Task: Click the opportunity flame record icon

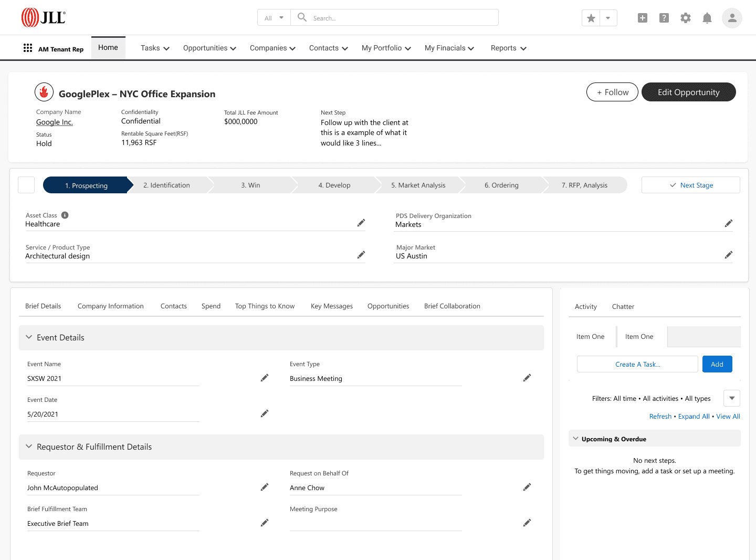Action: click(44, 92)
